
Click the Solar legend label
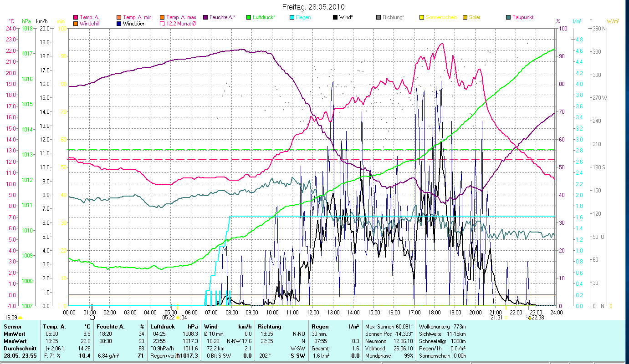click(x=474, y=17)
